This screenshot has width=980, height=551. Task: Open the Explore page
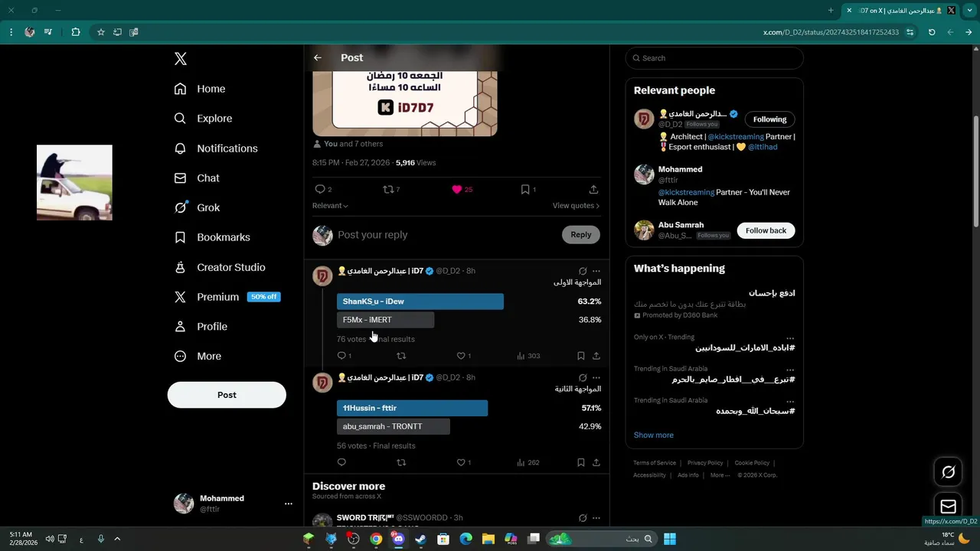pos(203,119)
